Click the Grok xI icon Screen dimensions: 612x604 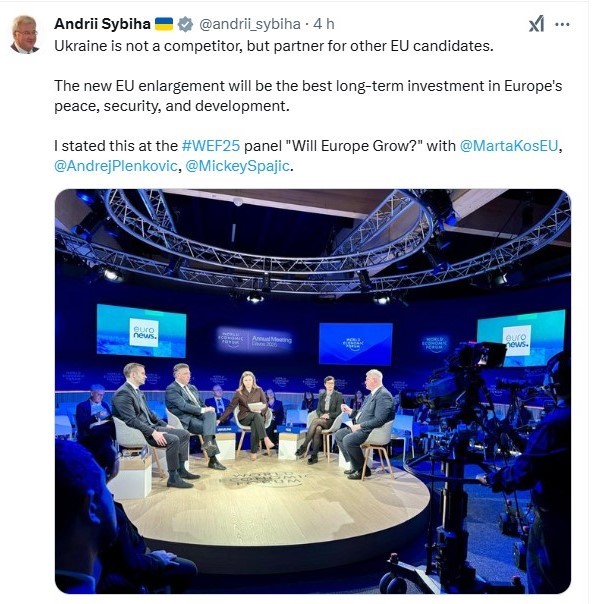tap(536, 24)
